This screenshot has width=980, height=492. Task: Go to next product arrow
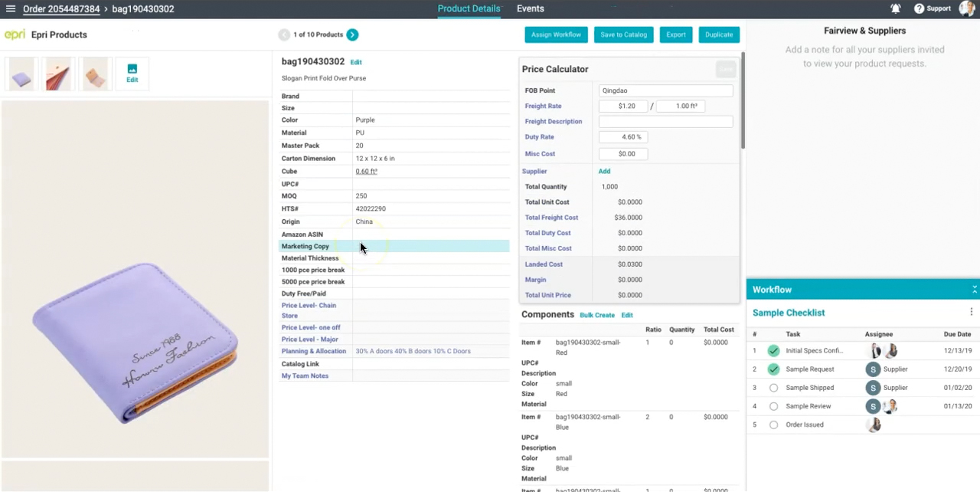352,34
